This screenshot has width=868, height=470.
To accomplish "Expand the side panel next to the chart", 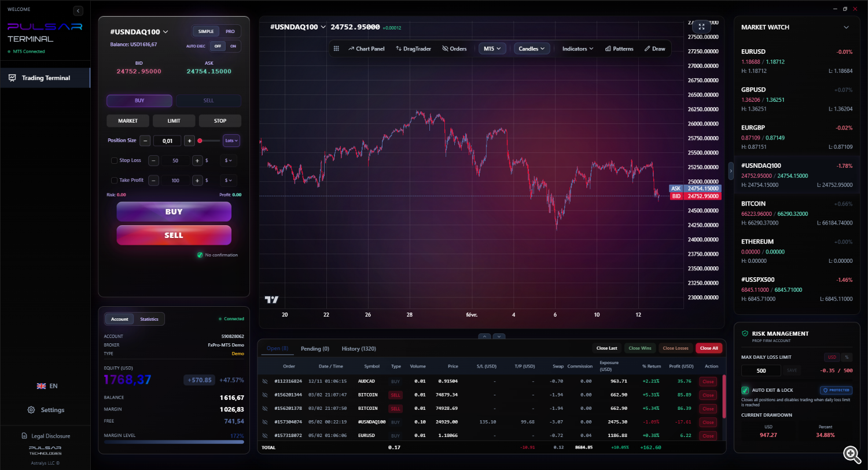I will click(x=731, y=171).
